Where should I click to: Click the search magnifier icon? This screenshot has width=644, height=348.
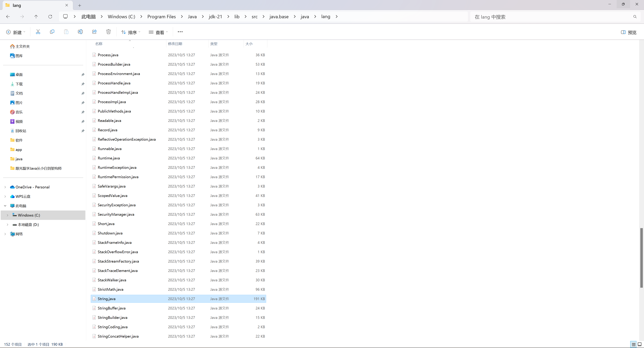[635, 17]
